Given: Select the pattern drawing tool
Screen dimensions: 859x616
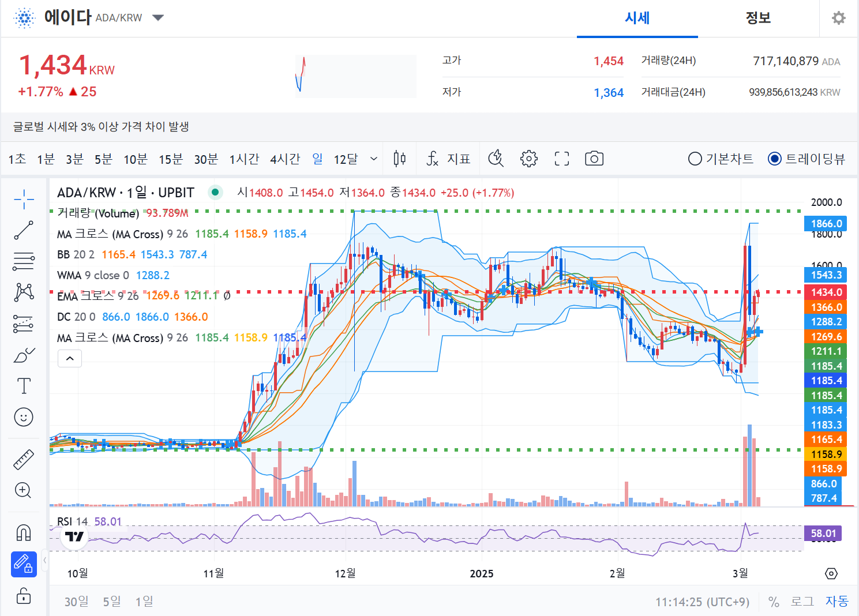Looking at the screenshot, I should point(24,292).
